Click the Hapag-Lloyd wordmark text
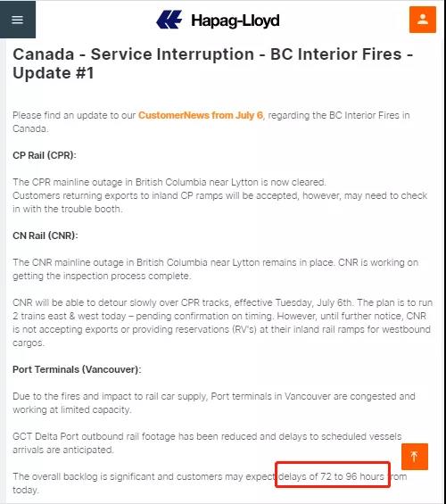 pos(235,21)
